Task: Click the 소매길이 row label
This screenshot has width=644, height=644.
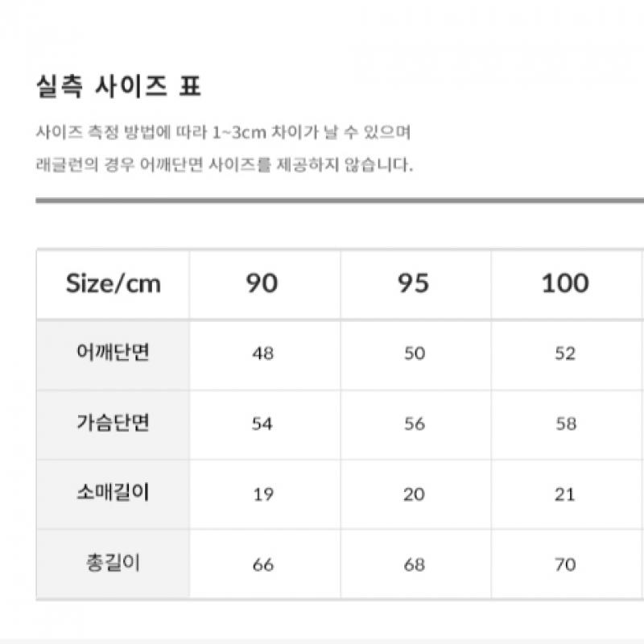Action: (113, 493)
